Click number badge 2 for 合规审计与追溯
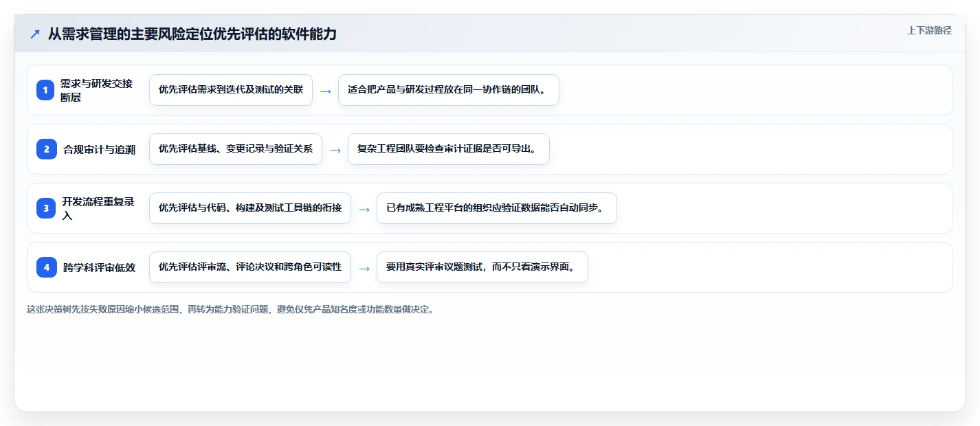 [x=45, y=149]
